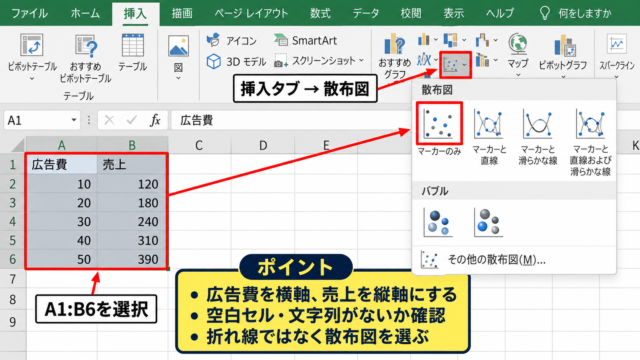Screen dimensions: 640x360
Task: Select row 9 header
Action: pos(13,322)
